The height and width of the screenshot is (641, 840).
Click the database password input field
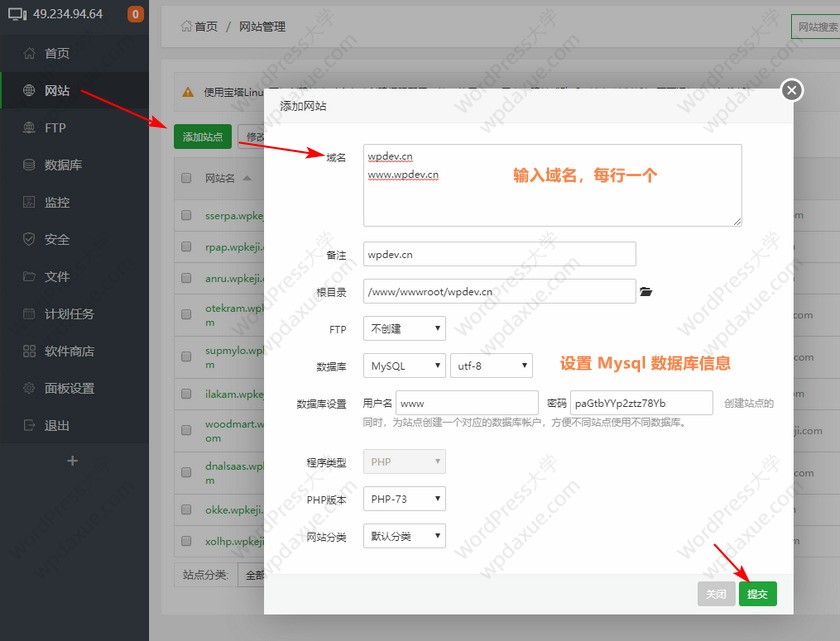click(x=641, y=403)
